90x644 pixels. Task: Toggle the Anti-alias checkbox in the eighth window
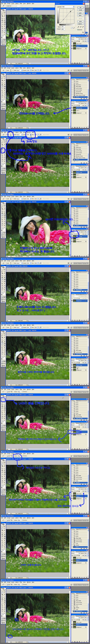click(x=23, y=456)
